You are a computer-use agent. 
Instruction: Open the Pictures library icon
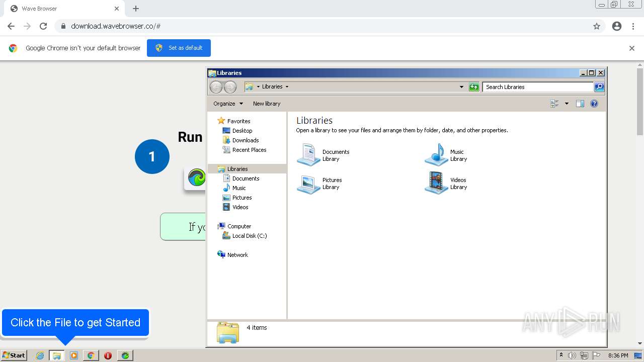coord(308,184)
